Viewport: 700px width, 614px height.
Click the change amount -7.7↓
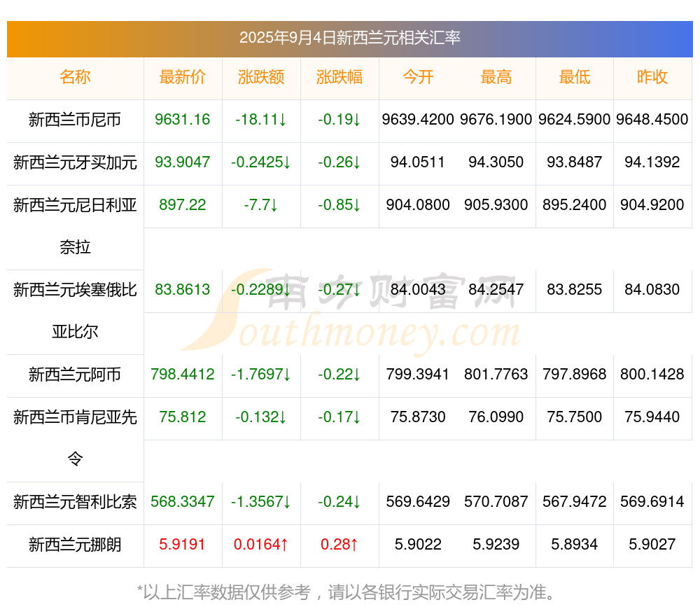[x=261, y=205]
